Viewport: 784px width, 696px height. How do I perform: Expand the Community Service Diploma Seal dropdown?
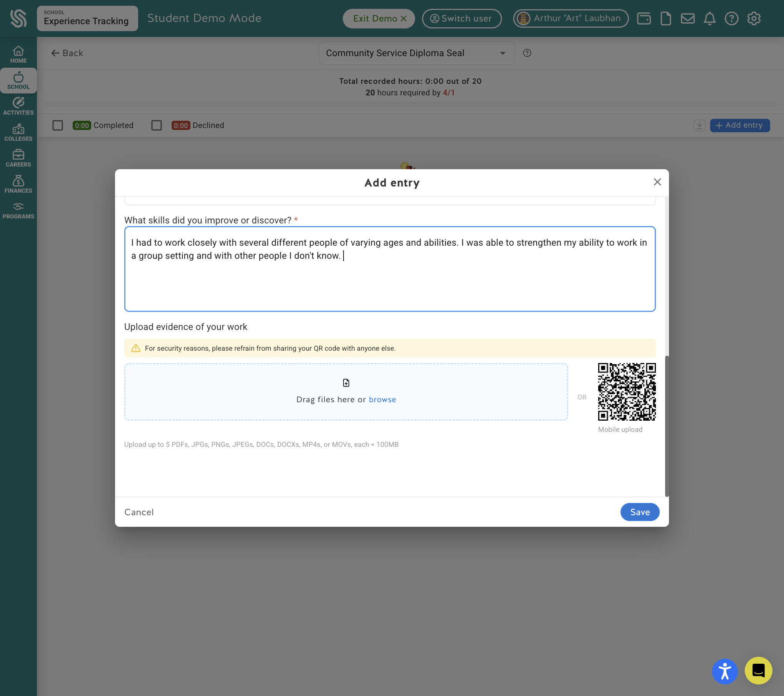point(417,53)
